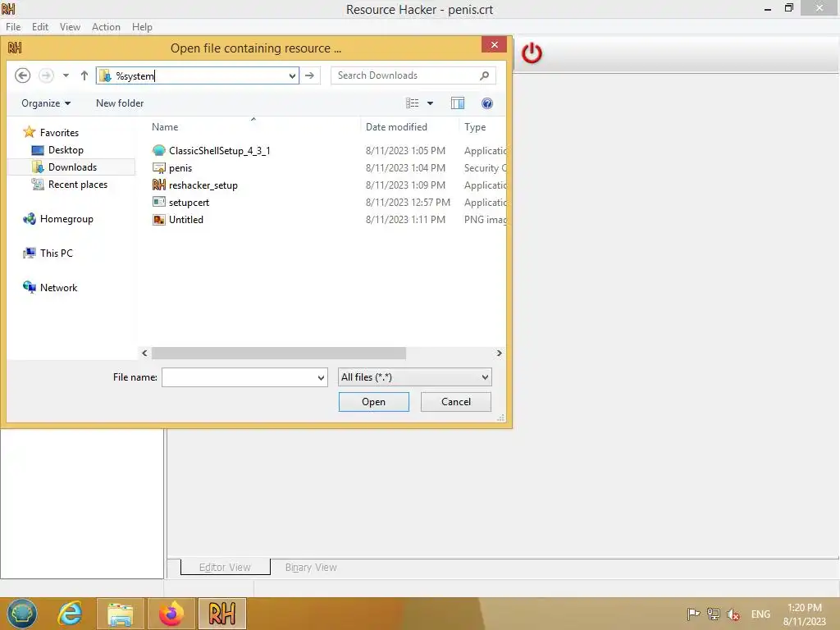Screen dimensions: 840x630
Task: Click the Untitled image file icon
Action: click(158, 220)
